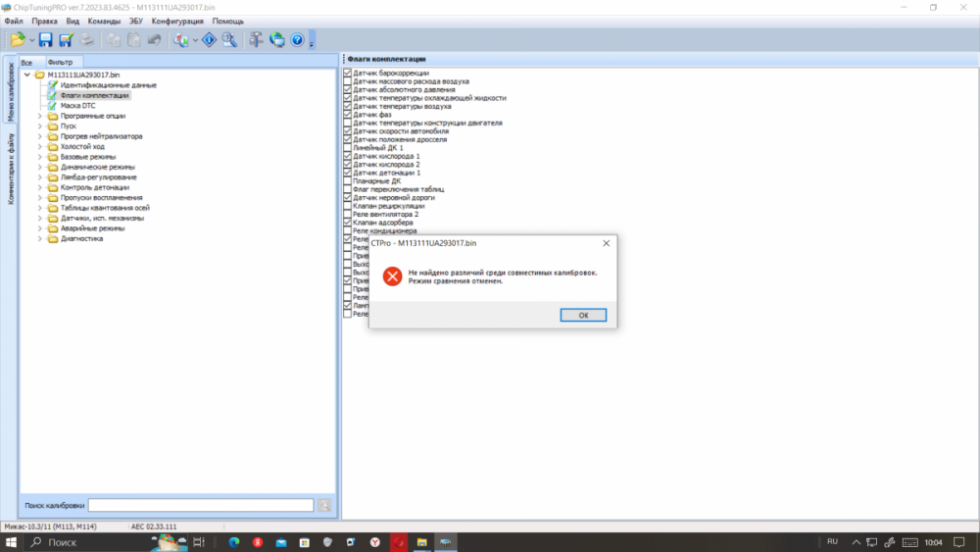Toggle Датчик абсолютного давления checkbox
This screenshot has width=980, height=552.
348,89
